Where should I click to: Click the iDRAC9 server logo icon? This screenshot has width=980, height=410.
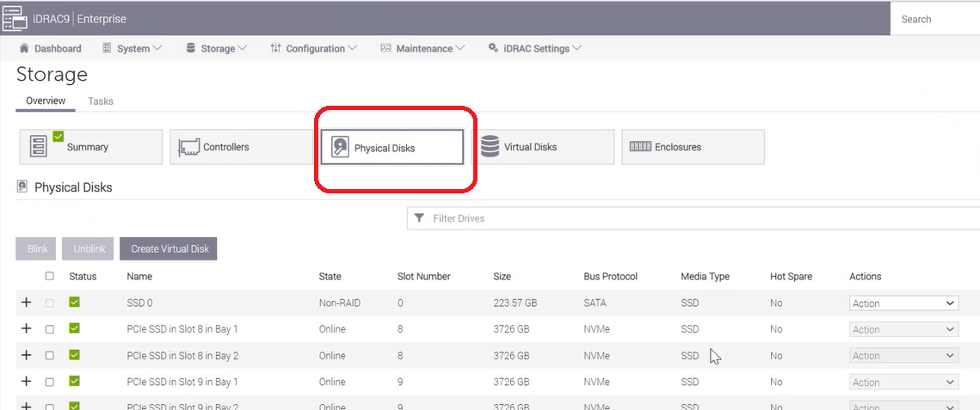[15, 19]
